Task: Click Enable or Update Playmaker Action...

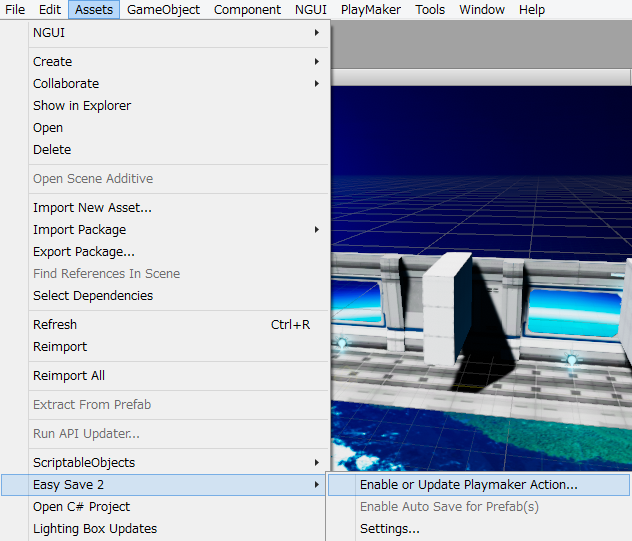Action: click(x=479, y=485)
